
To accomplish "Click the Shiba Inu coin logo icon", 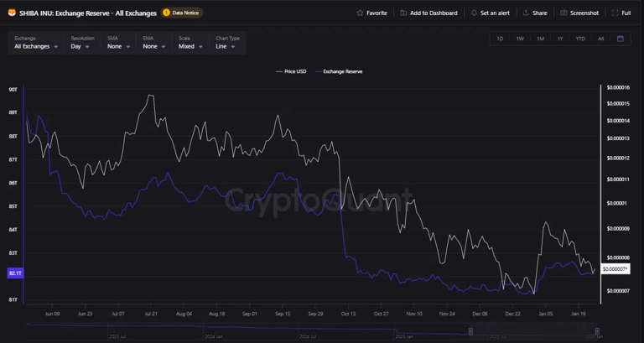I will 12,13.
